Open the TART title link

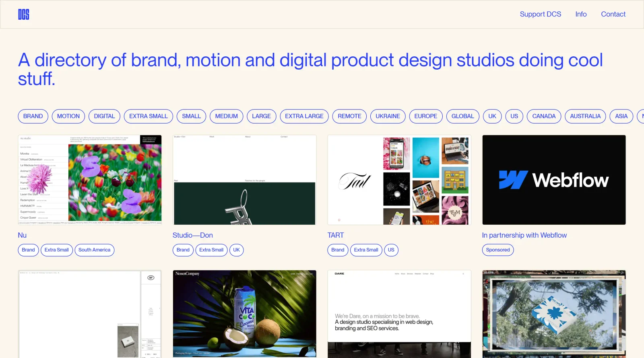336,235
